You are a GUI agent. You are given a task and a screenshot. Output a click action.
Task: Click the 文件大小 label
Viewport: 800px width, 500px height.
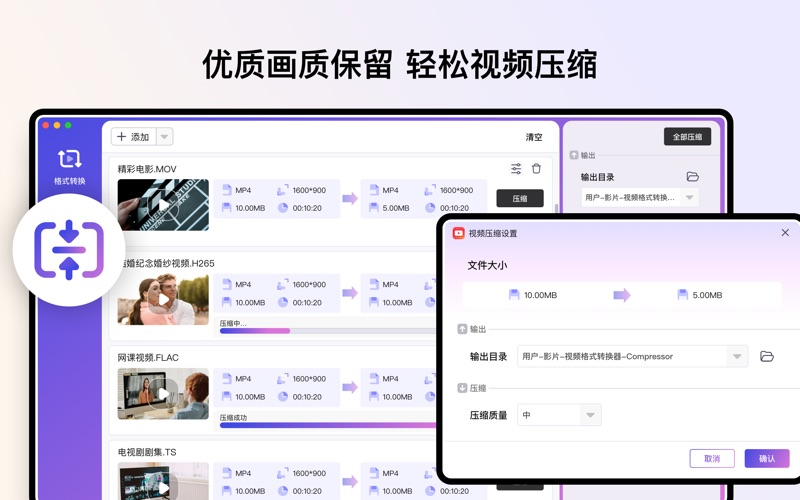click(487, 265)
